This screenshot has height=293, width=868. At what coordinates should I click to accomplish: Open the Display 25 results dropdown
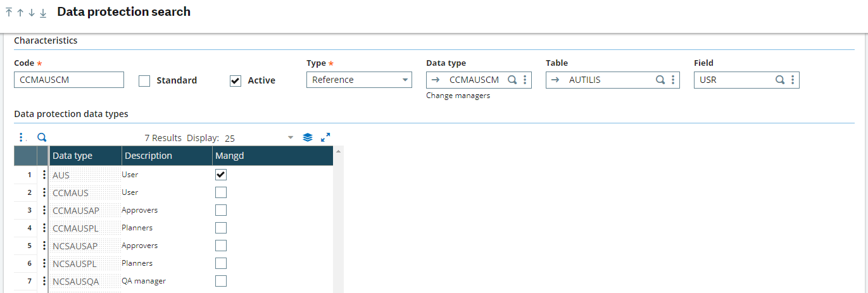tap(291, 137)
